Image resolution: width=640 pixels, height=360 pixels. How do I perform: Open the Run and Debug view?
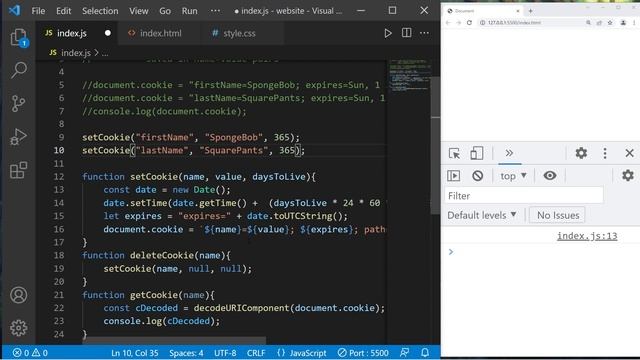tap(18, 137)
